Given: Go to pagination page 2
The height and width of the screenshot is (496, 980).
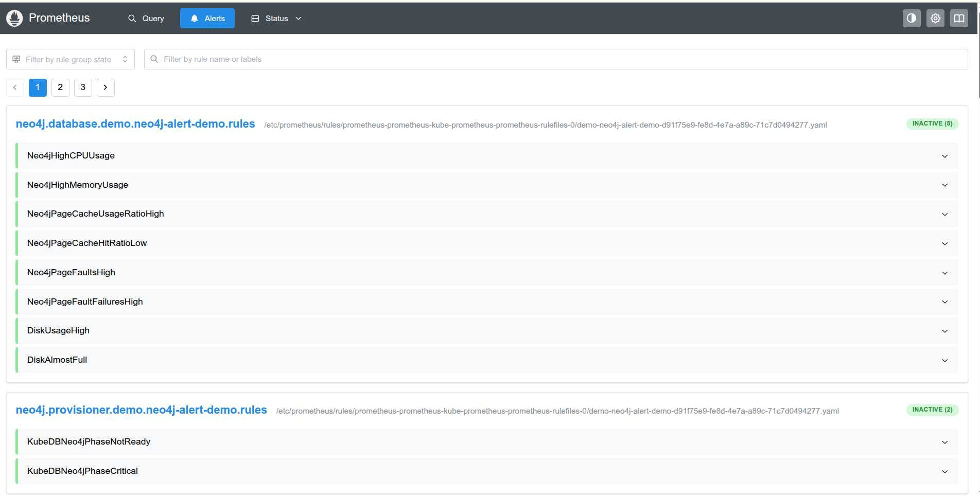Looking at the screenshot, I should [60, 87].
